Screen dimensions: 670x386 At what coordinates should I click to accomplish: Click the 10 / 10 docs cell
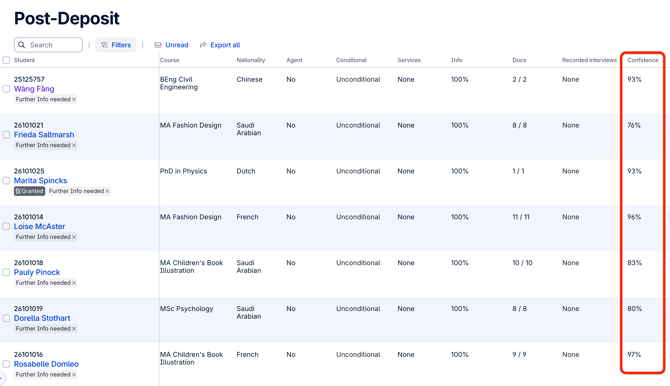523,263
